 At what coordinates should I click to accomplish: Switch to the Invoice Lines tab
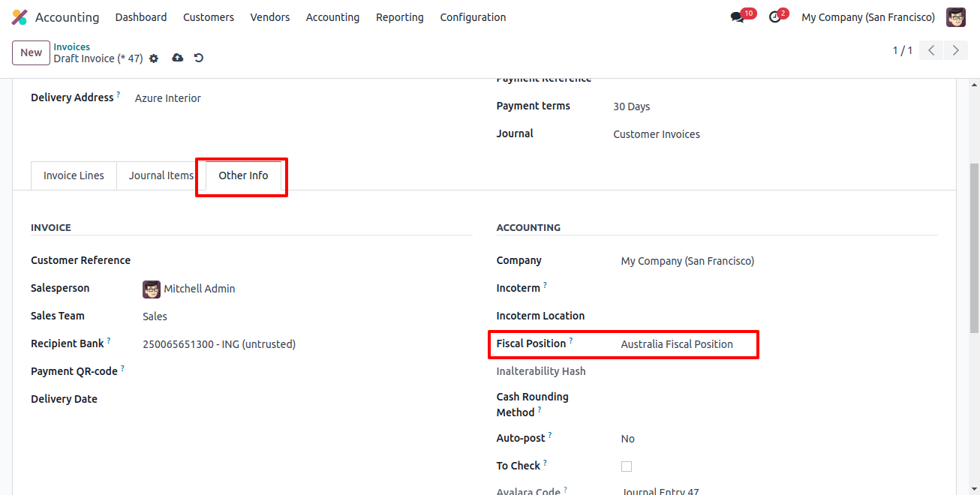[x=74, y=175]
